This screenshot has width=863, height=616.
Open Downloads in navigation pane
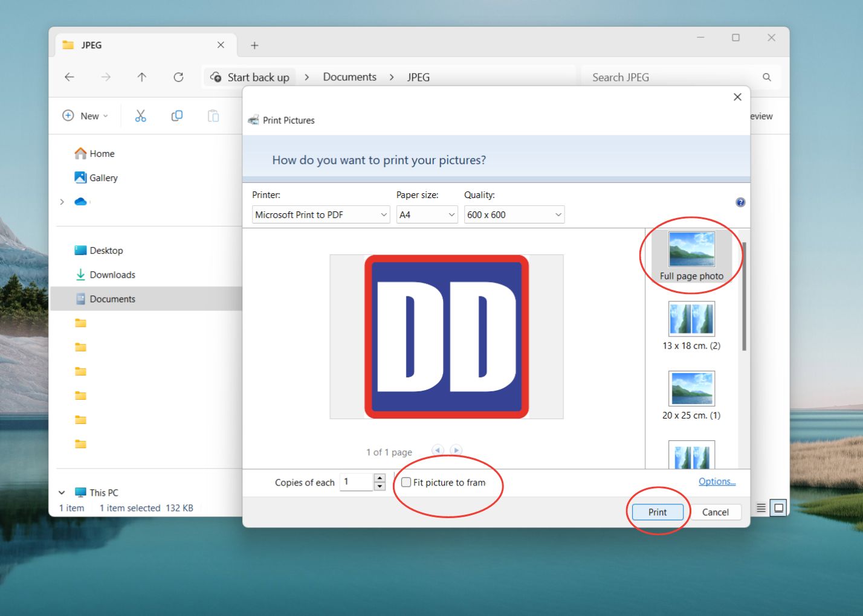coord(105,275)
